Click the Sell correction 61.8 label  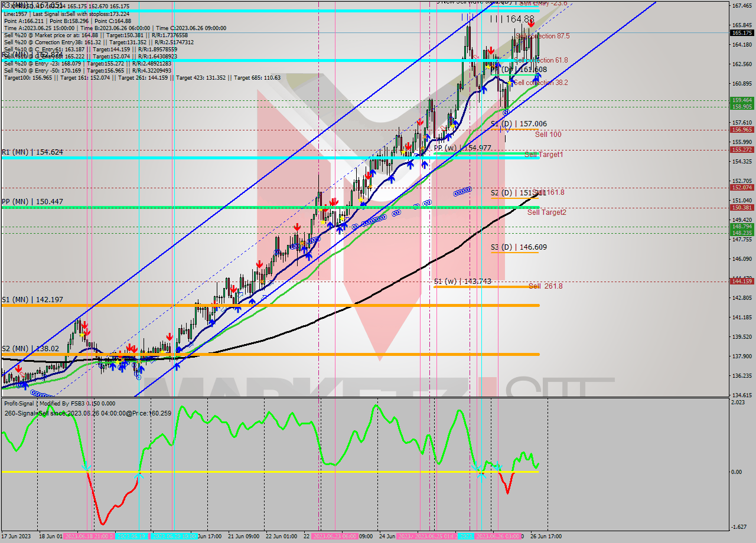click(541, 60)
